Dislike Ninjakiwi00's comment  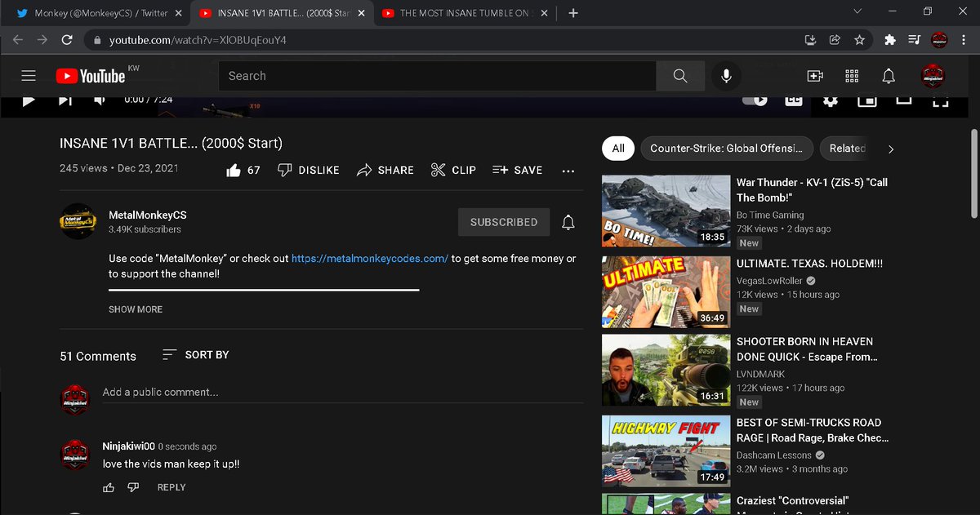(x=133, y=487)
